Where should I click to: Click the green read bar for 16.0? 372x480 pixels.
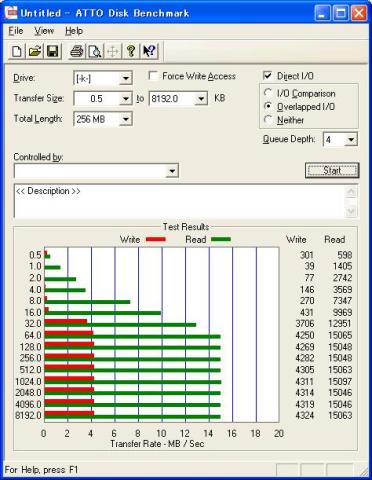[103, 313]
